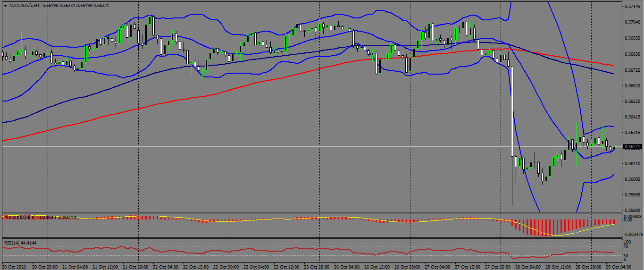Click the 0.56520 price level on axis

click(x=632, y=101)
